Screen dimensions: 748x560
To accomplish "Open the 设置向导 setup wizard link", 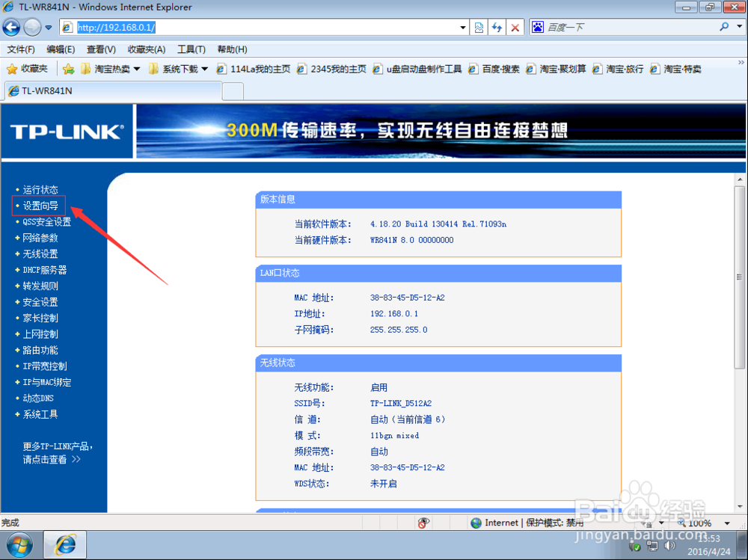I will [39, 206].
